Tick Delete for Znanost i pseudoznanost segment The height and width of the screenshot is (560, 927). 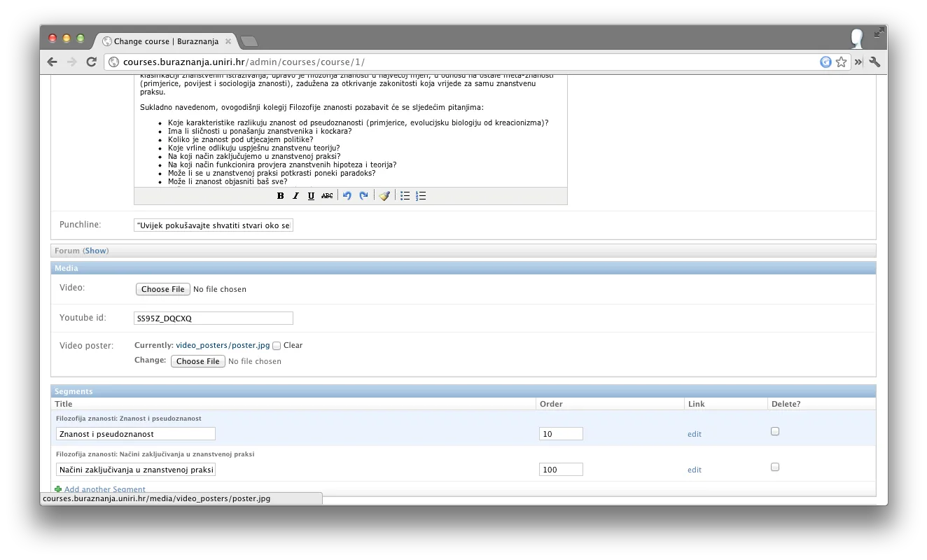click(775, 432)
